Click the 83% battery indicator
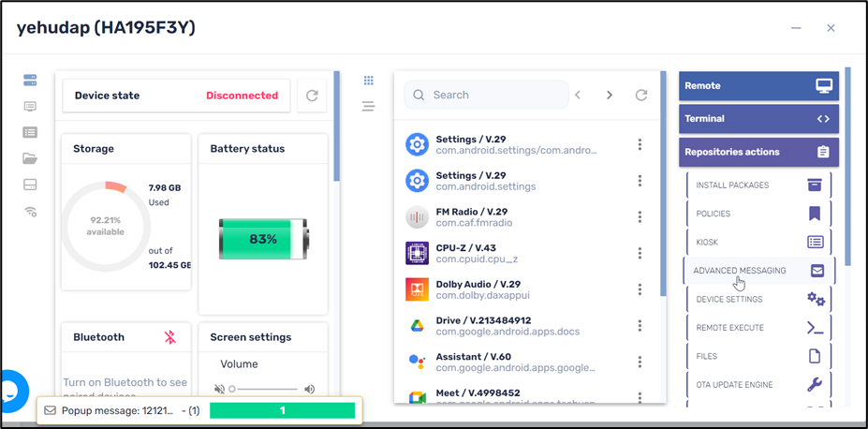Image resolution: width=868 pixels, height=429 pixels. (263, 239)
